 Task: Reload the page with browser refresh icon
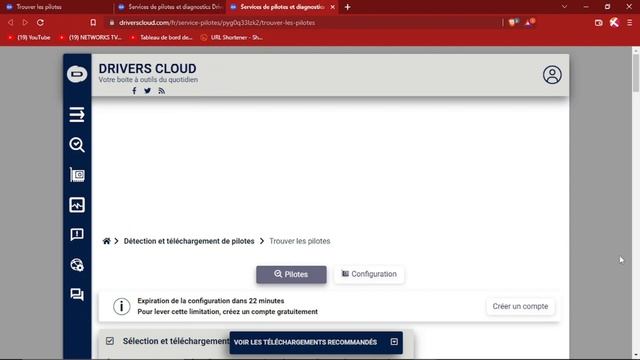pos(40,22)
